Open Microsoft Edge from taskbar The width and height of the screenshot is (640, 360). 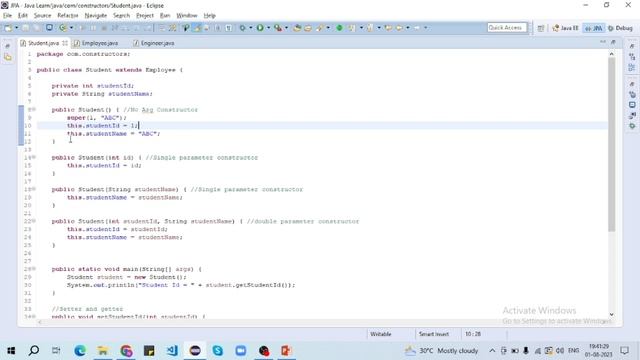[x=80, y=351]
